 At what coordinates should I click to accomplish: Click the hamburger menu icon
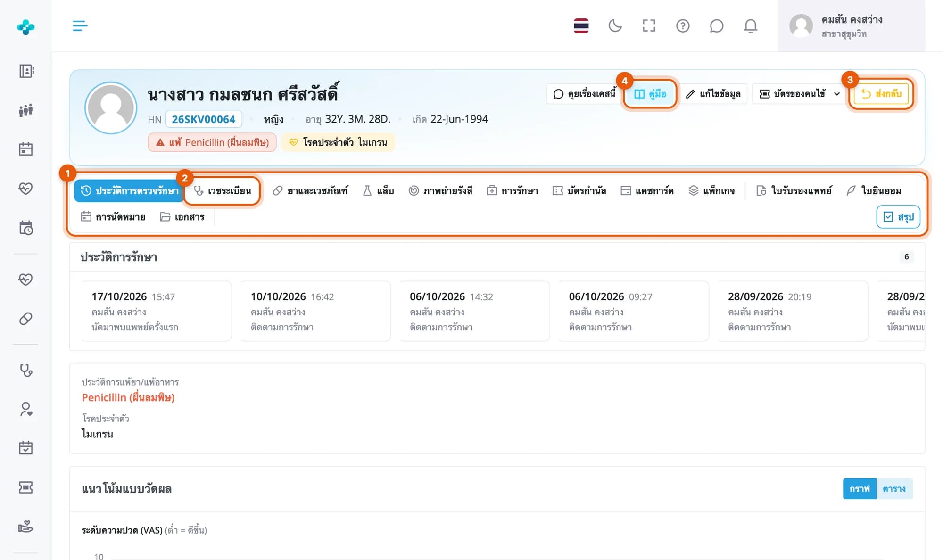click(x=80, y=26)
